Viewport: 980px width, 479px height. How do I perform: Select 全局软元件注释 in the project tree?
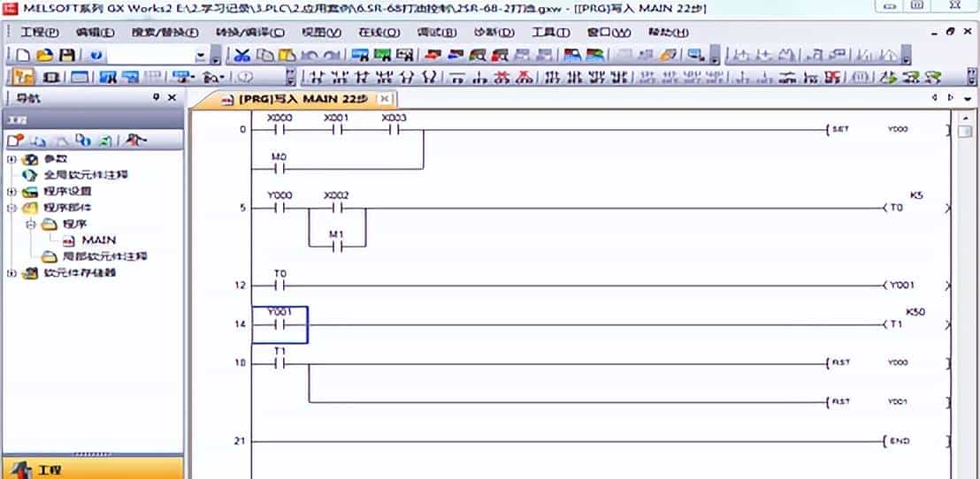[x=87, y=175]
